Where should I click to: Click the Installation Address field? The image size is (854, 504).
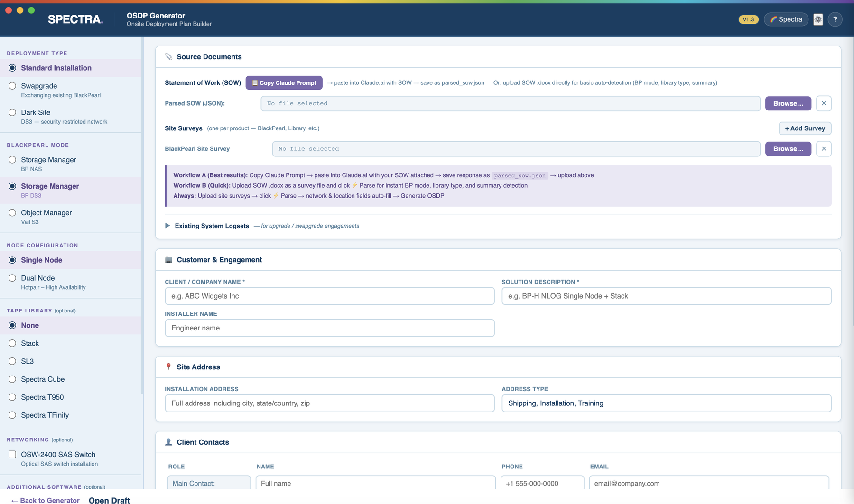330,403
